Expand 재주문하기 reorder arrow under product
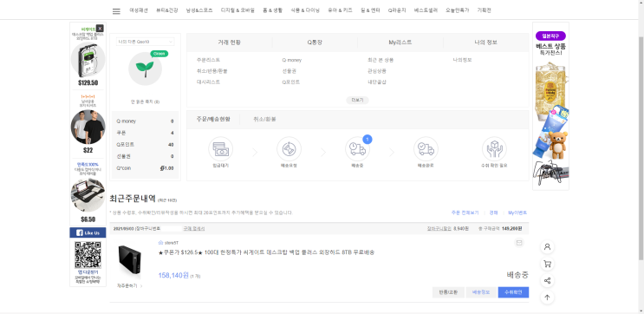Viewport: 644px width, 314px height. click(130, 285)
